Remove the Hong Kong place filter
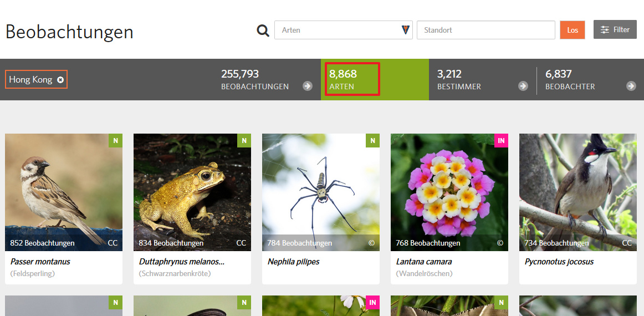This screenshot has height=316, width=644. (x=60, y=80)
